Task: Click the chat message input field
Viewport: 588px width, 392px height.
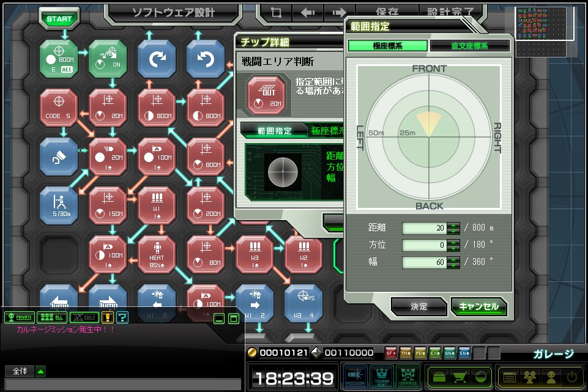Action: click(x=122, y=385)
